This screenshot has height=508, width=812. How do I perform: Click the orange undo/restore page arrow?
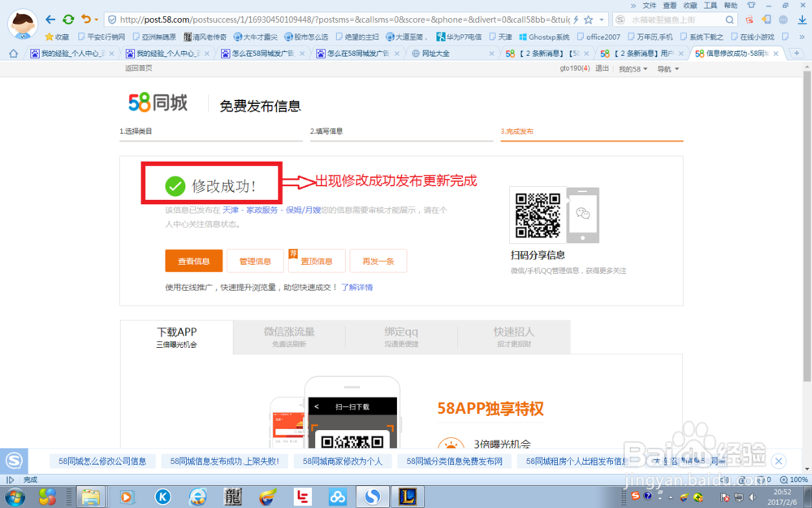[x=86, y=20]
